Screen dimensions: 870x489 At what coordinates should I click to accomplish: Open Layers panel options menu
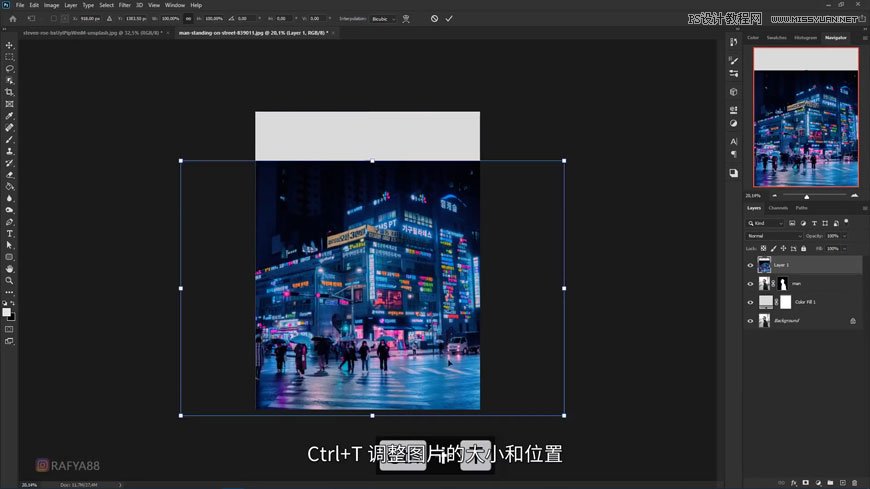864,208
